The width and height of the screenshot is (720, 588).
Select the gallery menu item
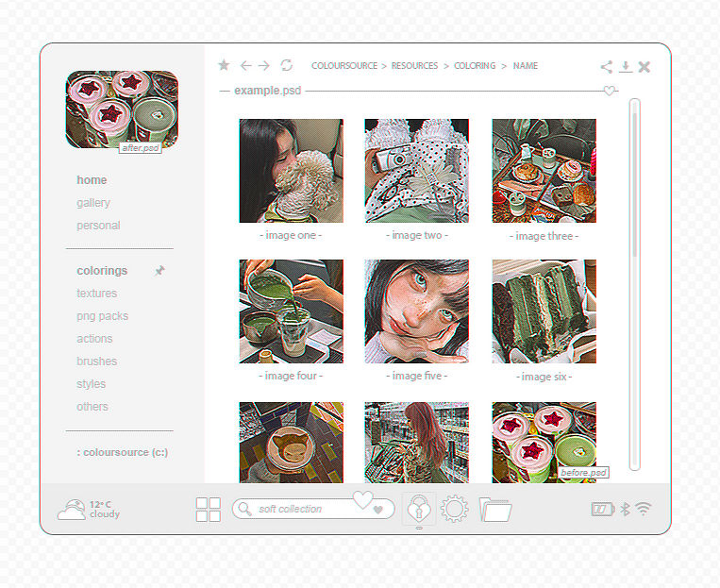tap(93, 203)
